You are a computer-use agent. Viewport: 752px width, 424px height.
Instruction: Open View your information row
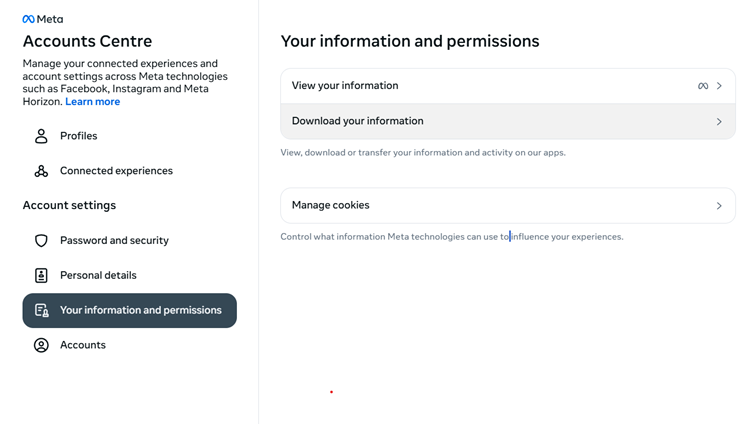click(508, 86)
